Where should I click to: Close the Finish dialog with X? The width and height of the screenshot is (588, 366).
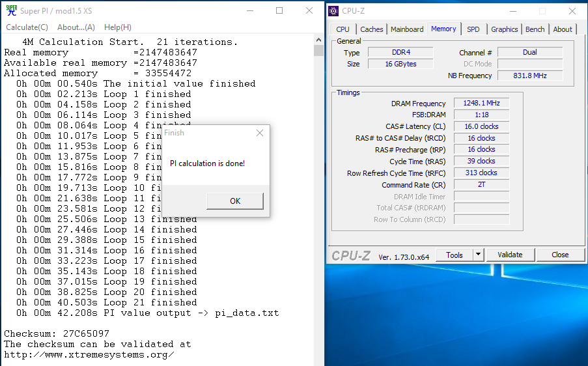(260, 133)
